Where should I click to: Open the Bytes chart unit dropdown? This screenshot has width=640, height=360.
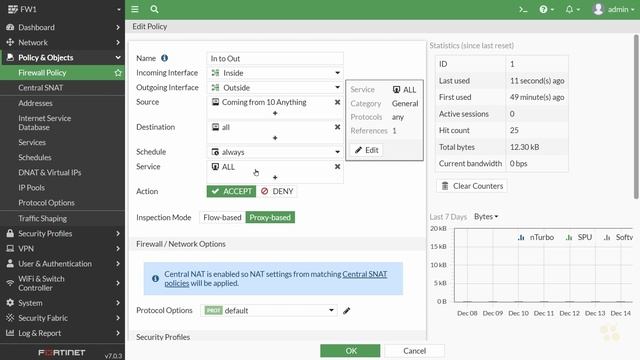click(486, 217)
